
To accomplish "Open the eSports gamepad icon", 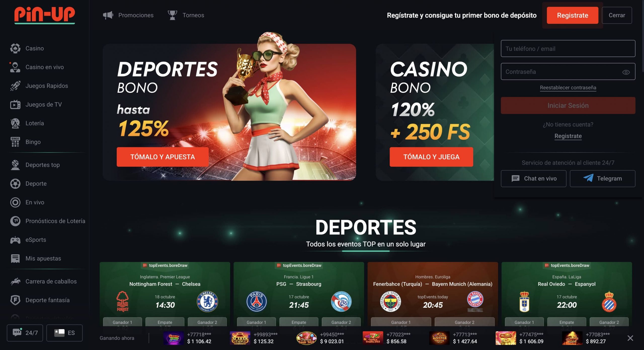I will tap(15, 240).
